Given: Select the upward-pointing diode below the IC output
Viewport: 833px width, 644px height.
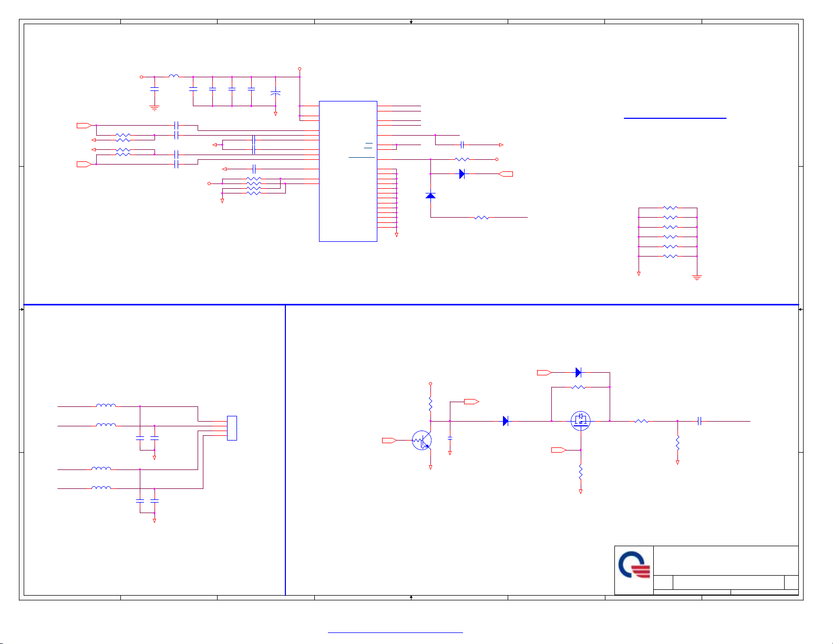Looking at the screenshot, I should point(430,196).
